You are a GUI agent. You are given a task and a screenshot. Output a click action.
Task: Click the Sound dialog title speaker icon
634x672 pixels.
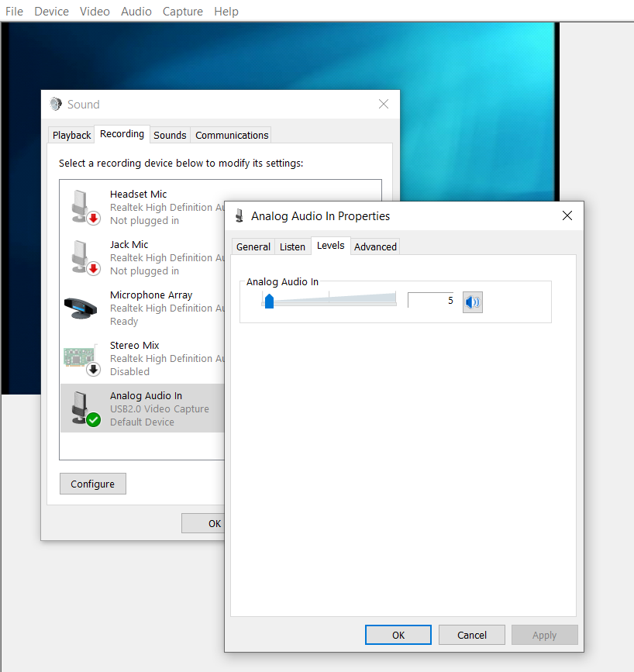[x=56, y=104]
